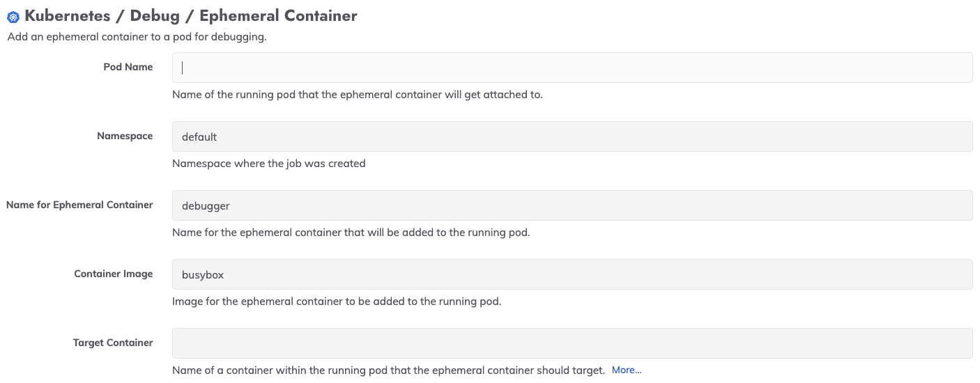This screenshot has height=383, width=980.
Task: Focus the empty Target Container field
Action: (572, 343)
